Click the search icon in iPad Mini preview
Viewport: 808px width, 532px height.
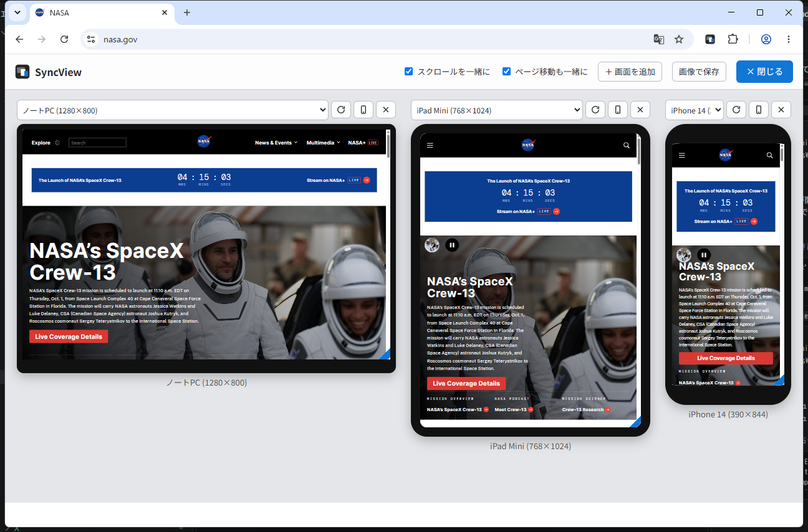tap(627, 145)
